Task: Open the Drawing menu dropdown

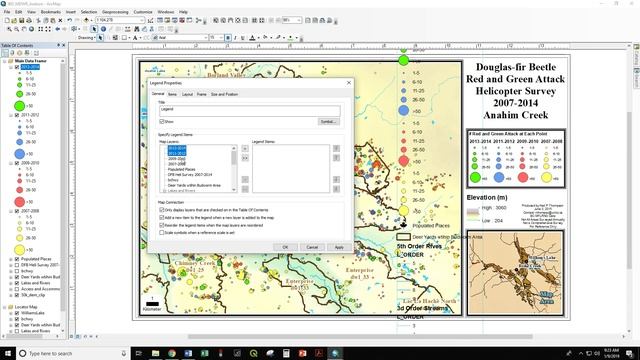Action: pos(86,38)
